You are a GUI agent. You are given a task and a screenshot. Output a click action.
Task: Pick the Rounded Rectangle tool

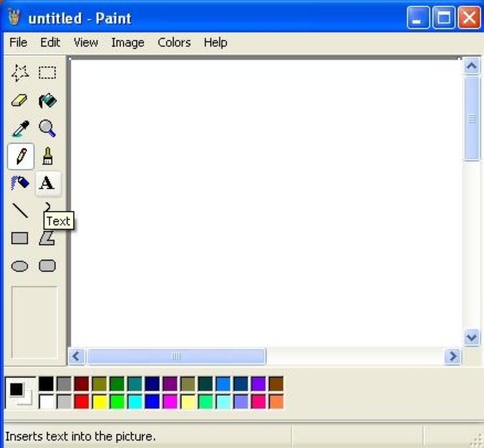47,266
